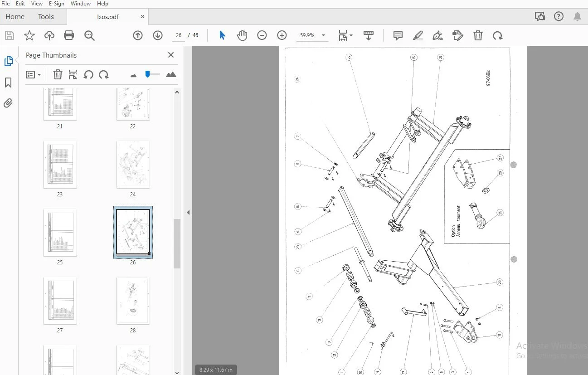Open the View menu
588x375 pixels.
coord(37,4)
